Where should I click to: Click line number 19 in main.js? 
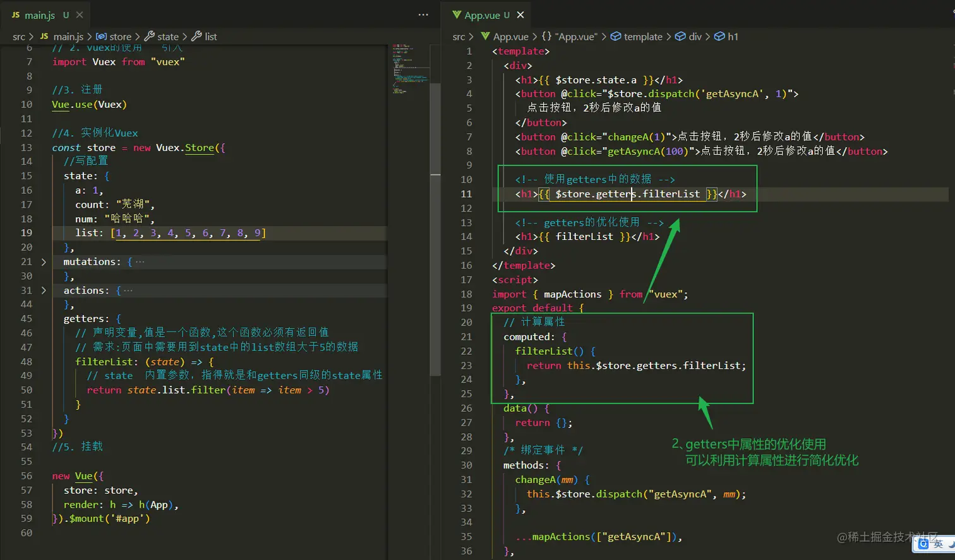click(27, 233)
